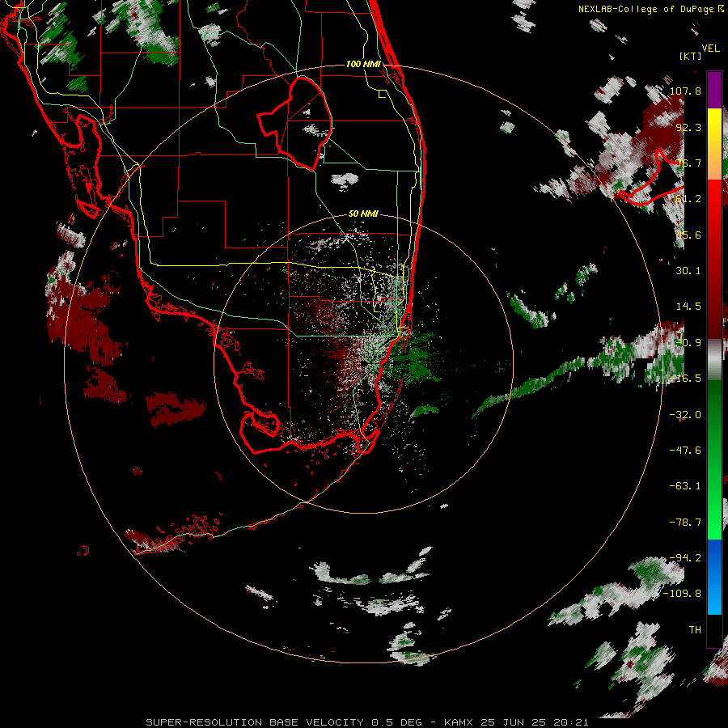Click the 92.3 velocity scale value
The width and height of the screenshot is (728, 728).
688,127
